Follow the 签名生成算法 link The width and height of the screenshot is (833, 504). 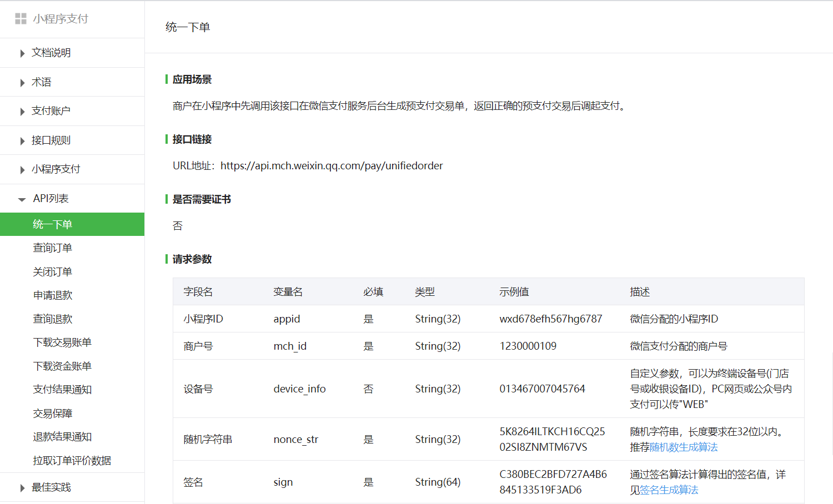coord(669,490)
